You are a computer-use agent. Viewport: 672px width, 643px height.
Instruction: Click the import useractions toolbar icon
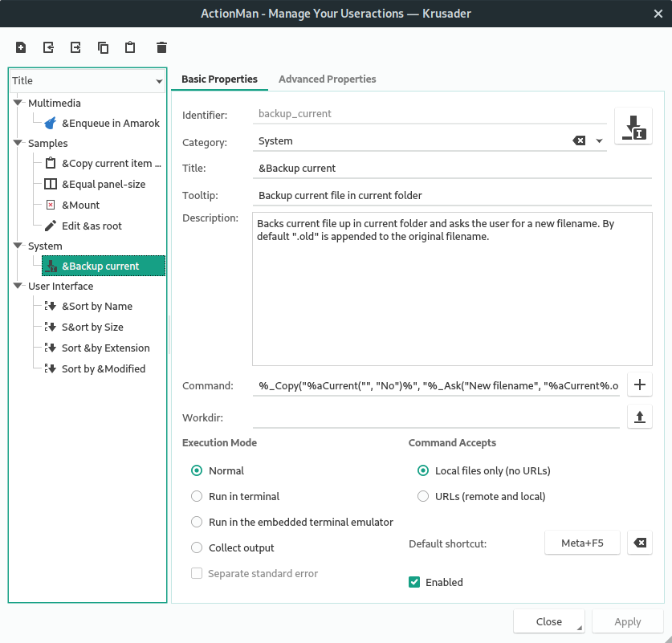tap(48, 47)
